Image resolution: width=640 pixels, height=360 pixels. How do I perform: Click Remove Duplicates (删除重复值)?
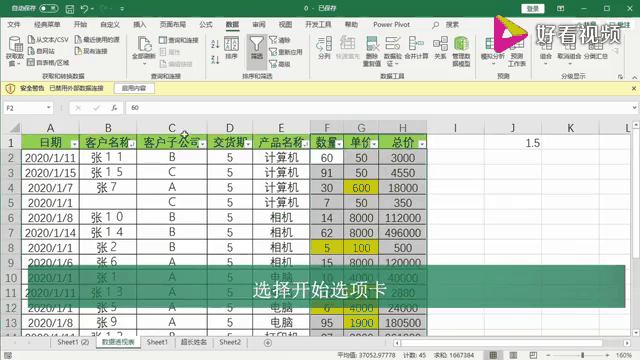pos(371,51)
